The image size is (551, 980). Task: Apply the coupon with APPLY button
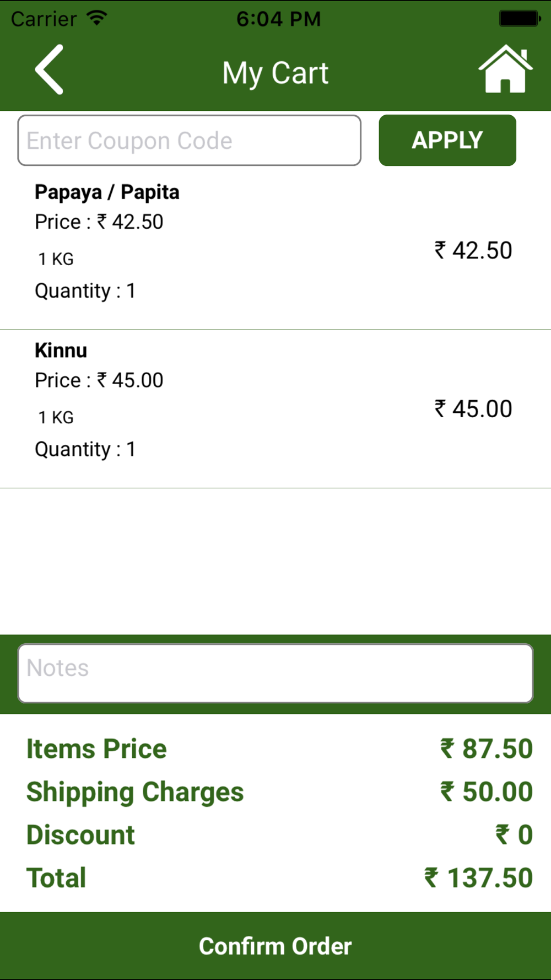tap(447, 141)
